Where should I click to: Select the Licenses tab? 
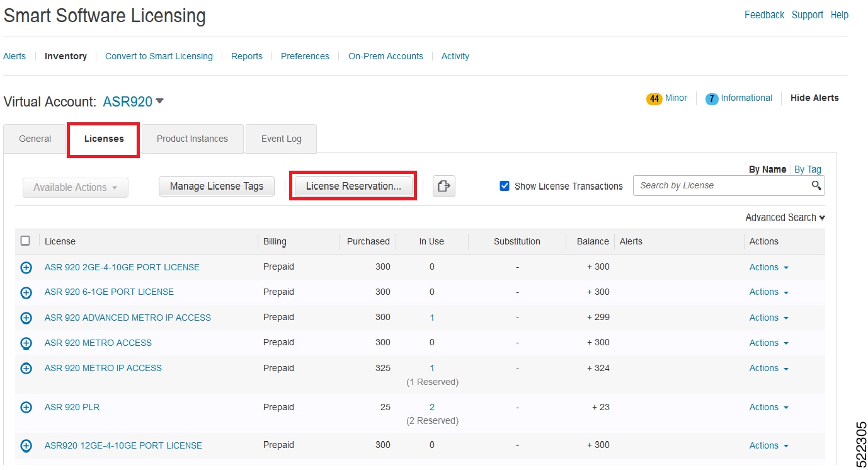(x=104, y=139)
